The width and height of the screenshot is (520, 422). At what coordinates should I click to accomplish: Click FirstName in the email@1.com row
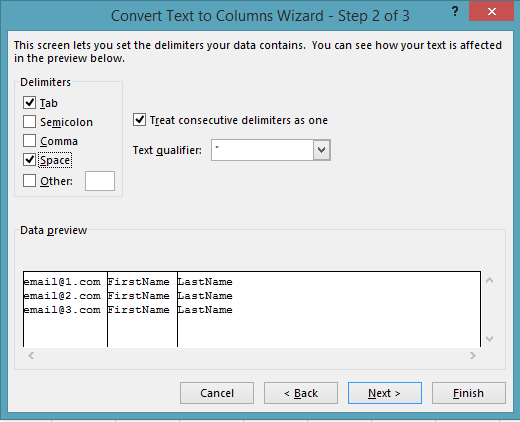(x=139, y=282)
